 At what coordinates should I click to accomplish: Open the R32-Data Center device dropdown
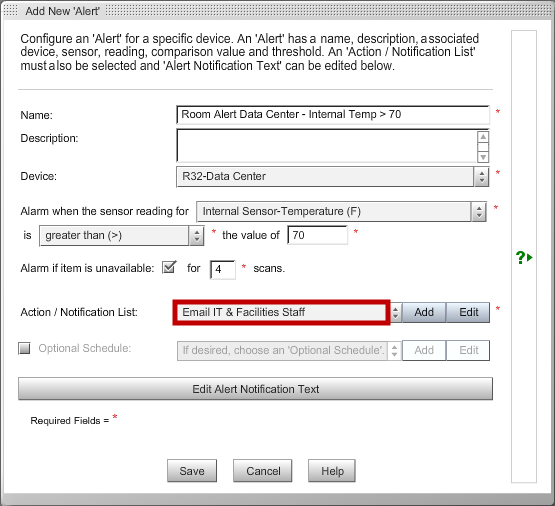click(325, 177)
